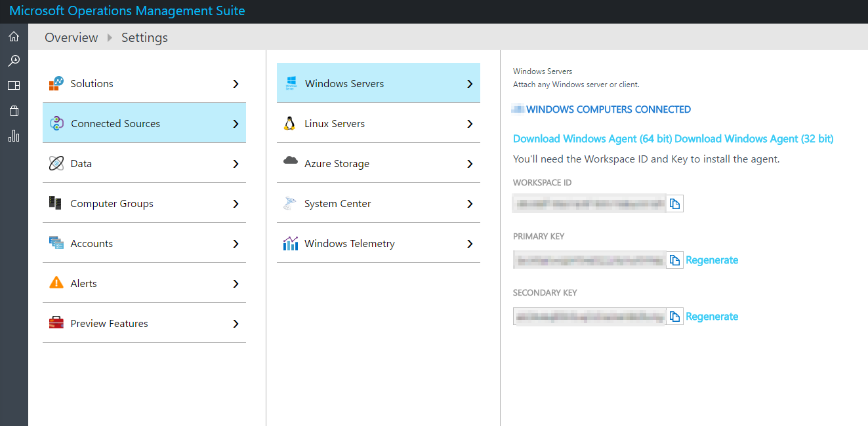Image resolution: width=868 pixels, height=426 pixels.
Task: Click the copy icon beside the Primary Key
Action: coord(675,260)
